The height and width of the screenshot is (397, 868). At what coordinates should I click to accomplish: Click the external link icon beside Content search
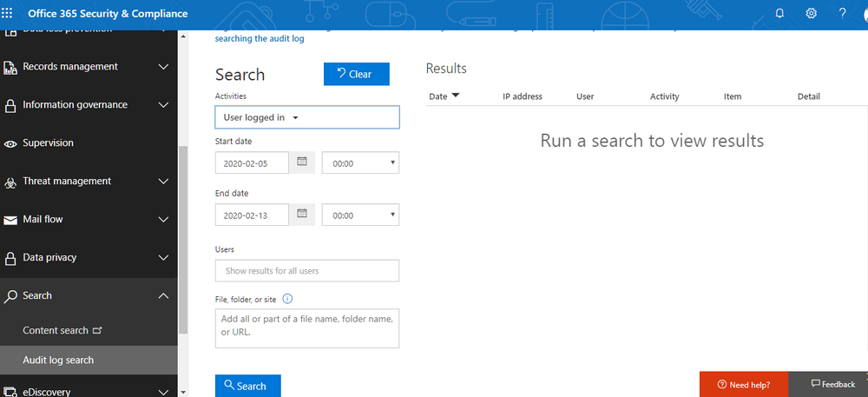(x=97, y=331)
